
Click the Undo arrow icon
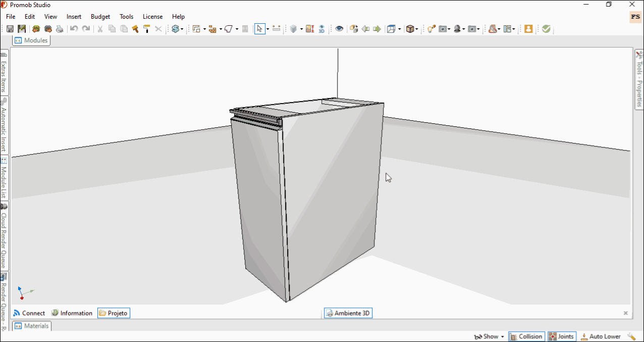coord(74,29)
